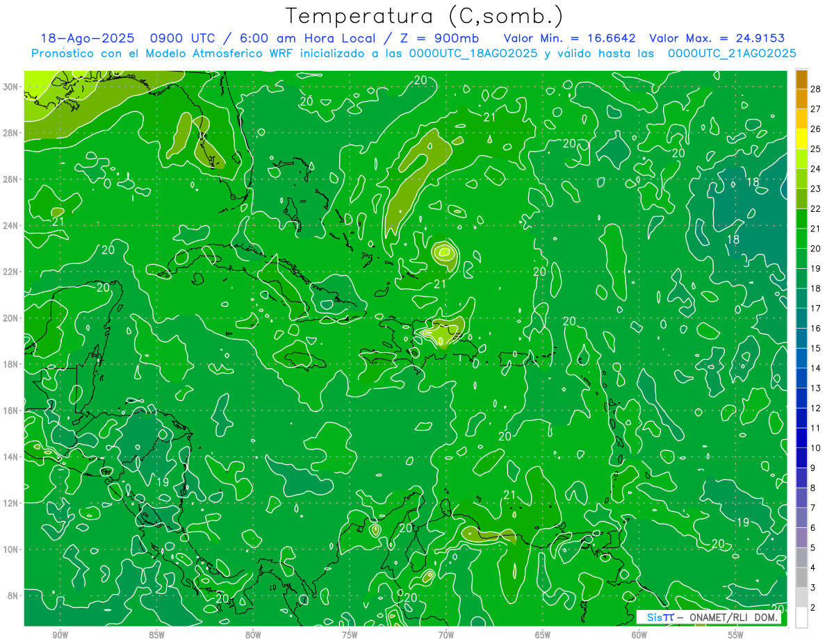This screenshot has height=644, width=834.
Task: Click the "16N" latitude axis label
Action: click(12, 411)
